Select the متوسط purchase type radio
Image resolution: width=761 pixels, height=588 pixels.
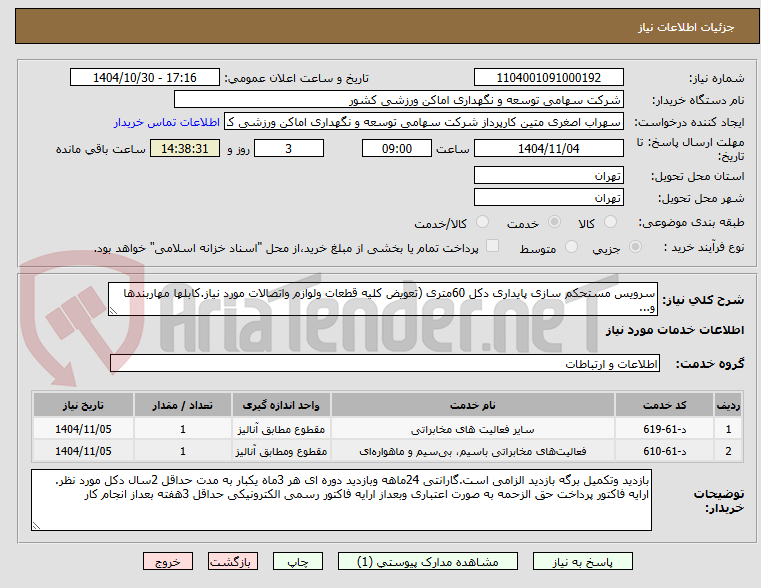[572, 247]
